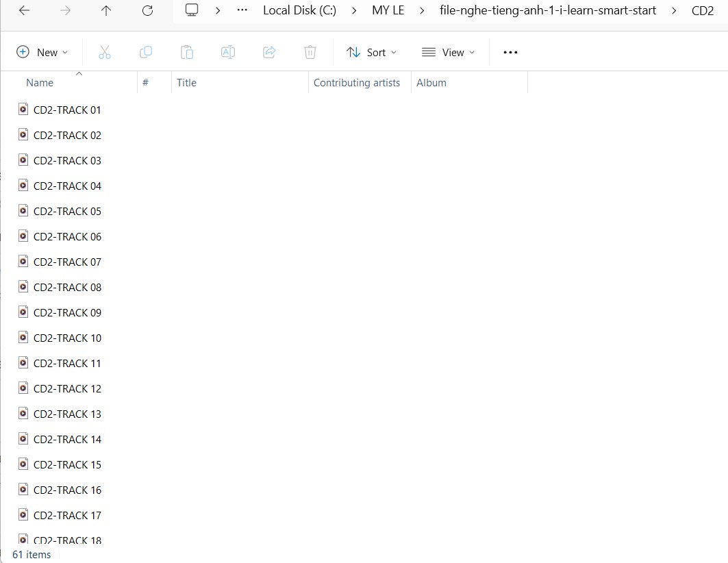
Task: Open the See more ellipsis menu
Action: click(510, 52)
